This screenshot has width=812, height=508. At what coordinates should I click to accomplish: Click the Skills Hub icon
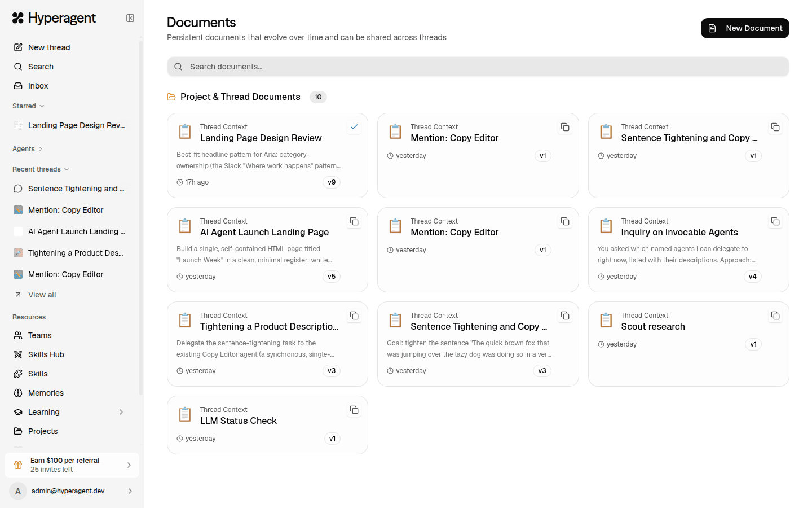point(18,354)
